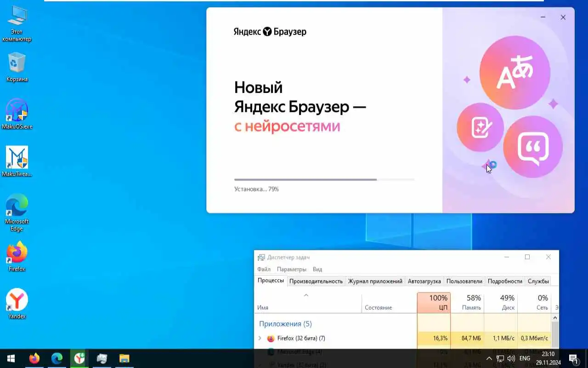Open the Файл menu in Task Manager
Screen dimensions: 588x368
264,269
